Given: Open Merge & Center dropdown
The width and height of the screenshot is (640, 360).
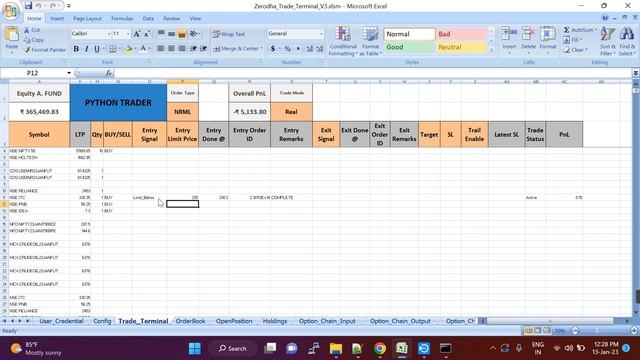Looking at the screenshot, I should pos(261,49).
